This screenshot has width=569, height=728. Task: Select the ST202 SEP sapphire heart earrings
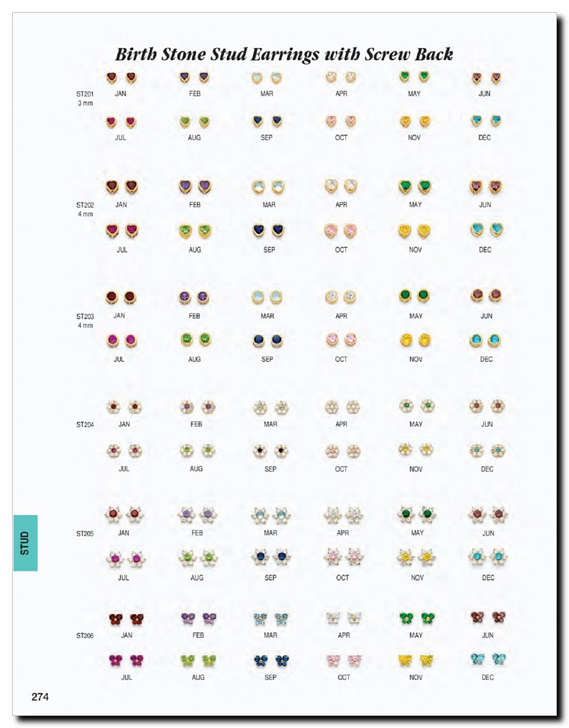pyautogui.click(x=268, y=231)
